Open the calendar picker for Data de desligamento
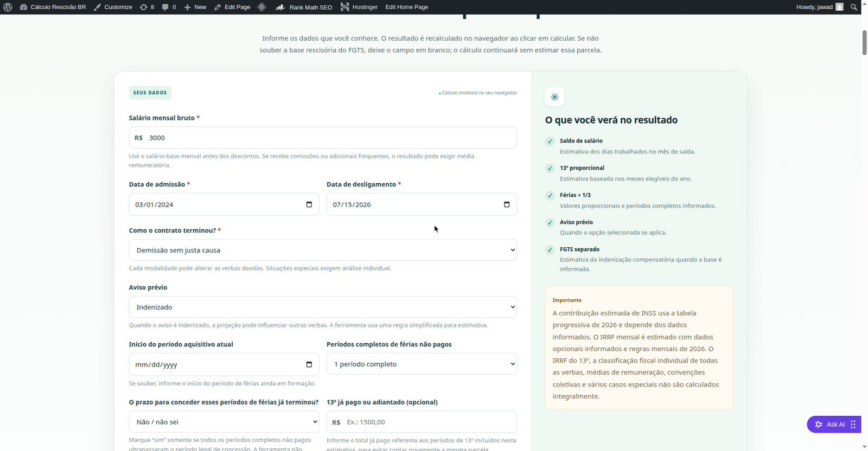 click(507, 204)
